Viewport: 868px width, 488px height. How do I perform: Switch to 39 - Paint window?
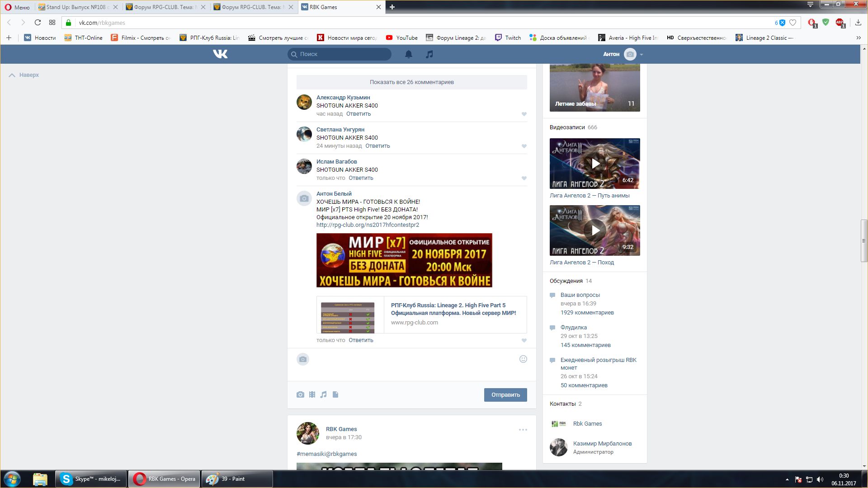237,479
